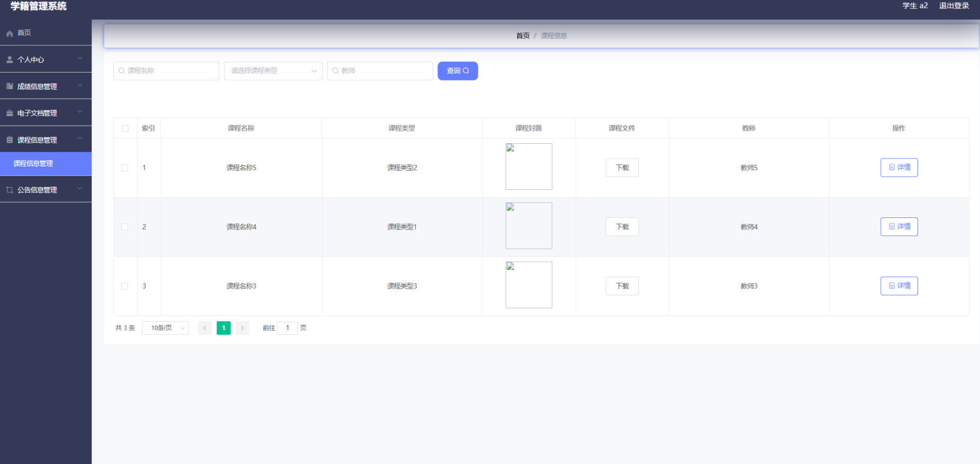Expand 电子文档管理 using its chevron

(80, 111)
